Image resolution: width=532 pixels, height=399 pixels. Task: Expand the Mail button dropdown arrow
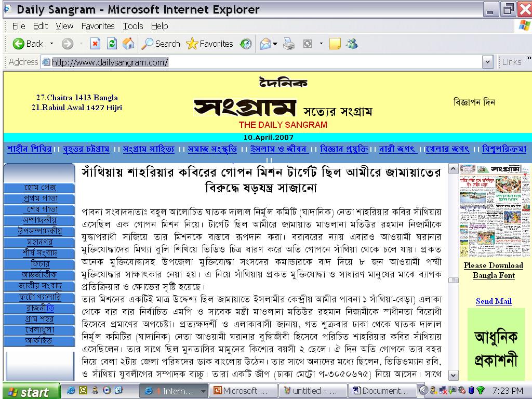pos(275,44)
